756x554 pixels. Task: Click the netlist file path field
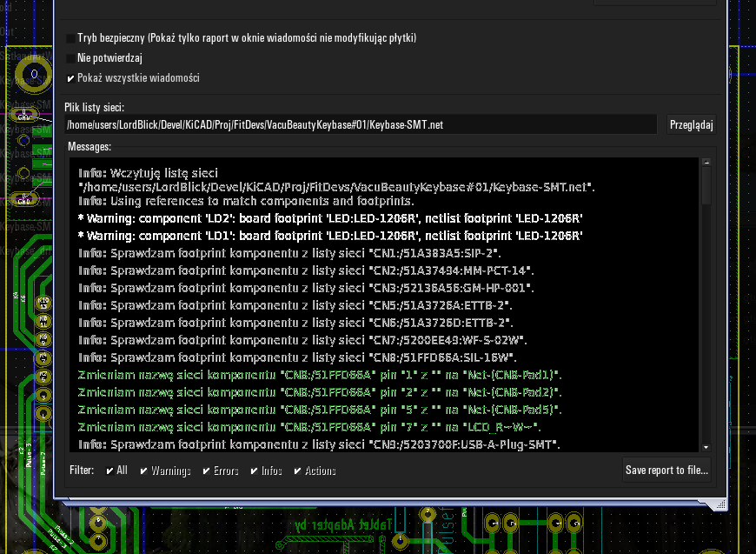click(x=361, y=124)
